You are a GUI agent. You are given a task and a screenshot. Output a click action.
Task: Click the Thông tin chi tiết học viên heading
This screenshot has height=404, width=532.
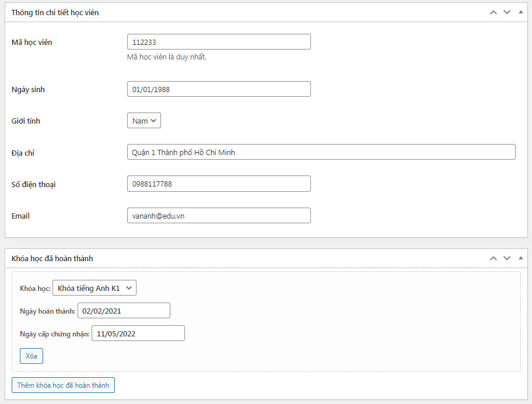55,13
